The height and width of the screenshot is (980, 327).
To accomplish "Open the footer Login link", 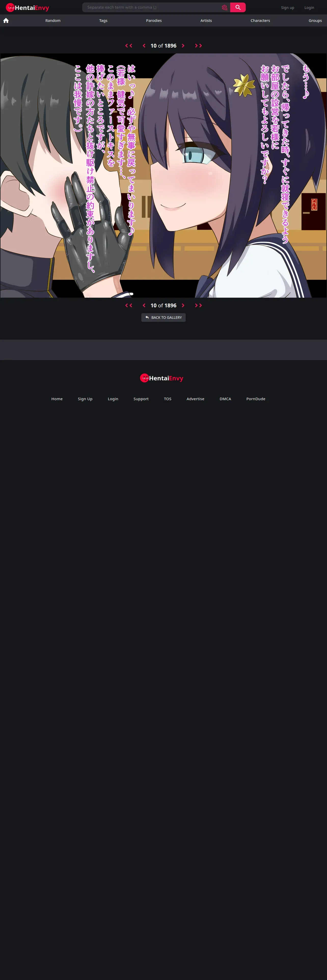I will tap(113, 399).
